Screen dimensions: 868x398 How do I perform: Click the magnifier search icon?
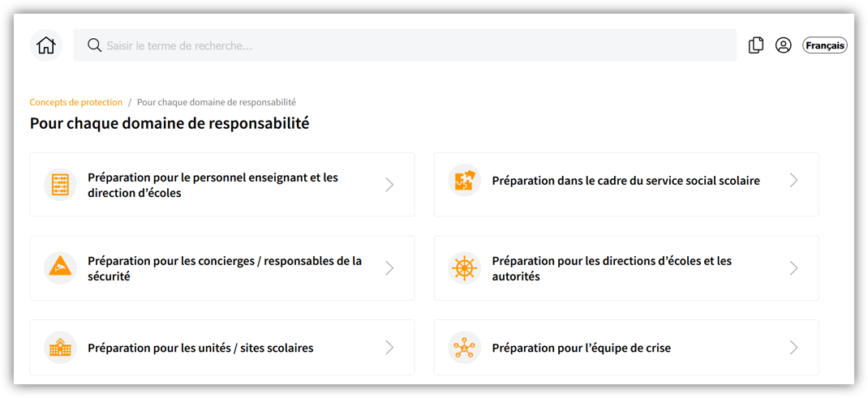[95, 45]
